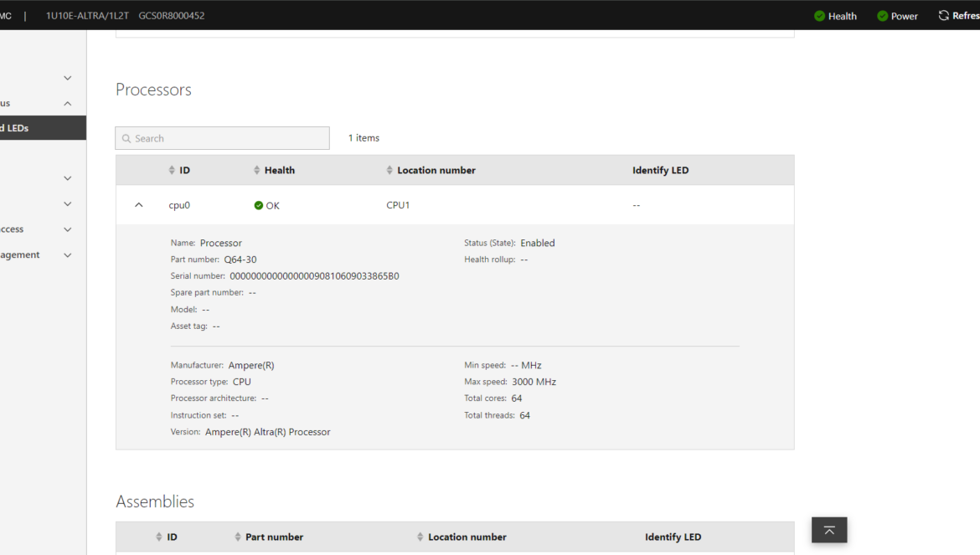
Task: Sort Assemblies table by ID
Action: tap(166, 537)
